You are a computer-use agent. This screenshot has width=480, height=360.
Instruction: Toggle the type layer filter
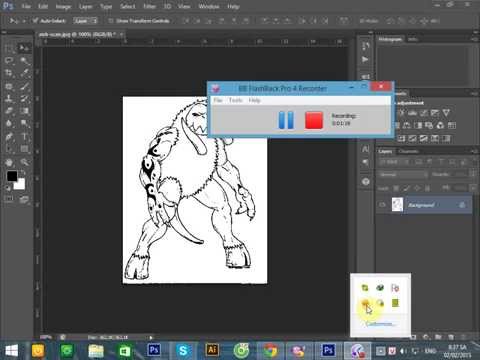(441, 162)
